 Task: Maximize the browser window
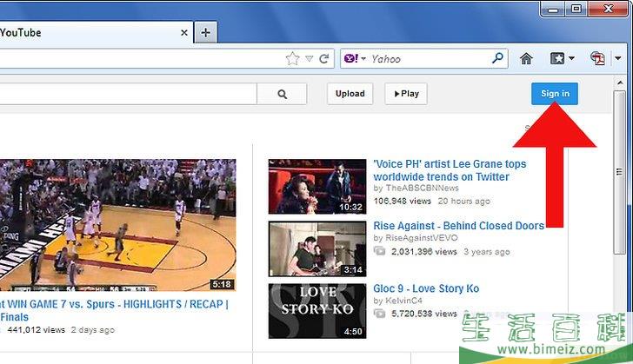coord(576,8)
